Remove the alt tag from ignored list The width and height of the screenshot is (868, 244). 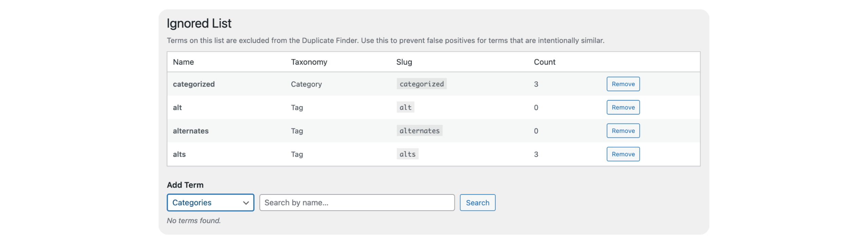623,107
